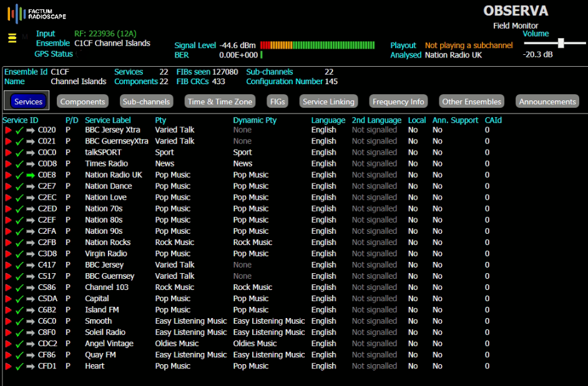
Task: Select service ID CFD1
Action: click(x=47, y=366)
